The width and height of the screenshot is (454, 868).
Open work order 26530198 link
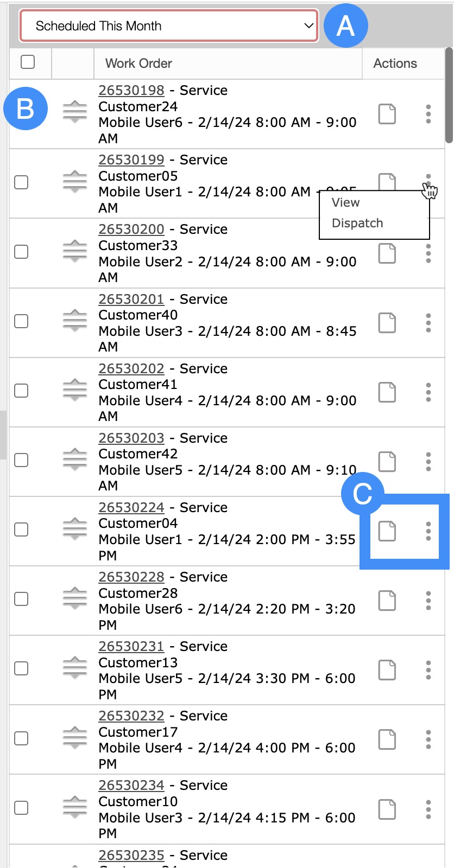[131, 90]
